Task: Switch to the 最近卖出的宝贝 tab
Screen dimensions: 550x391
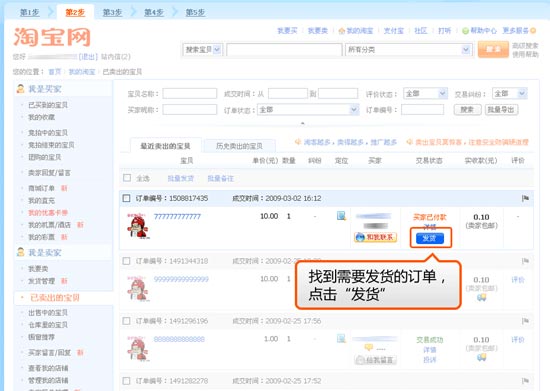Action: point(165,146)
